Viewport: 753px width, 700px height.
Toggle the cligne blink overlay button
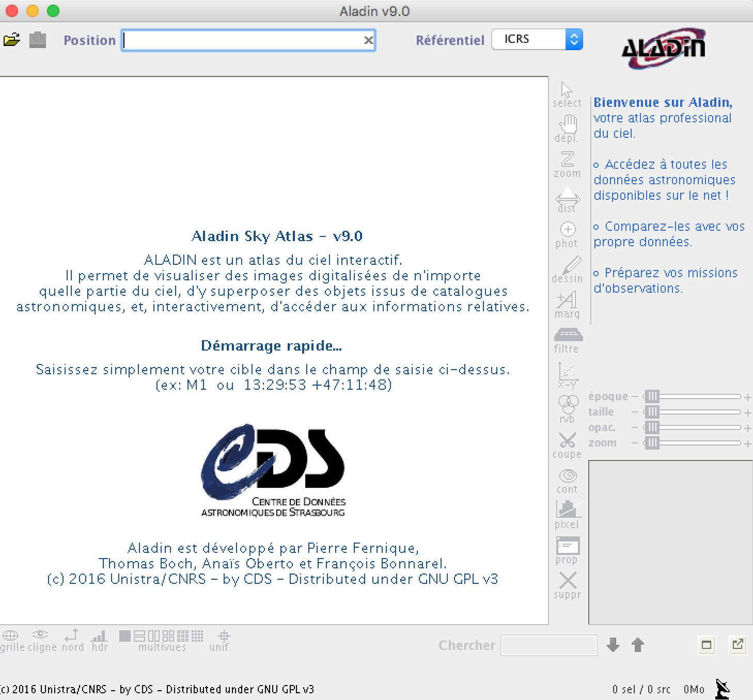click(x=41, y=639)
